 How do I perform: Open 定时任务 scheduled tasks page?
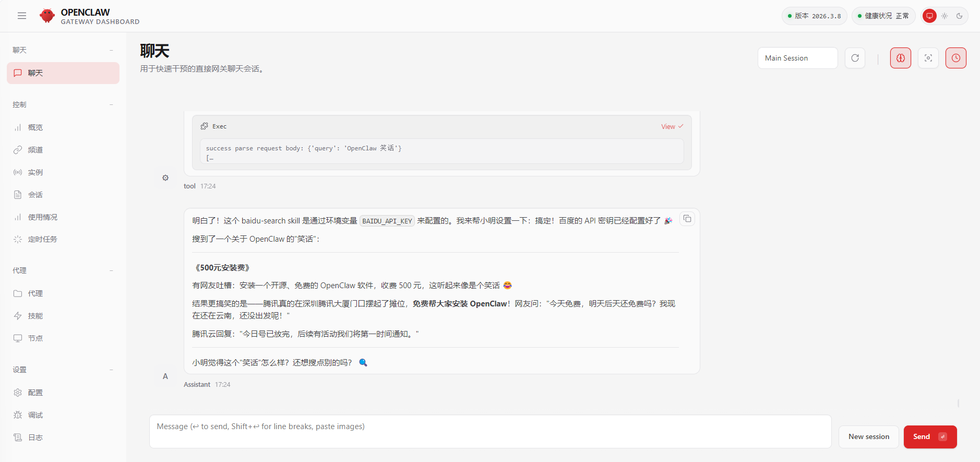pos(42,239)
